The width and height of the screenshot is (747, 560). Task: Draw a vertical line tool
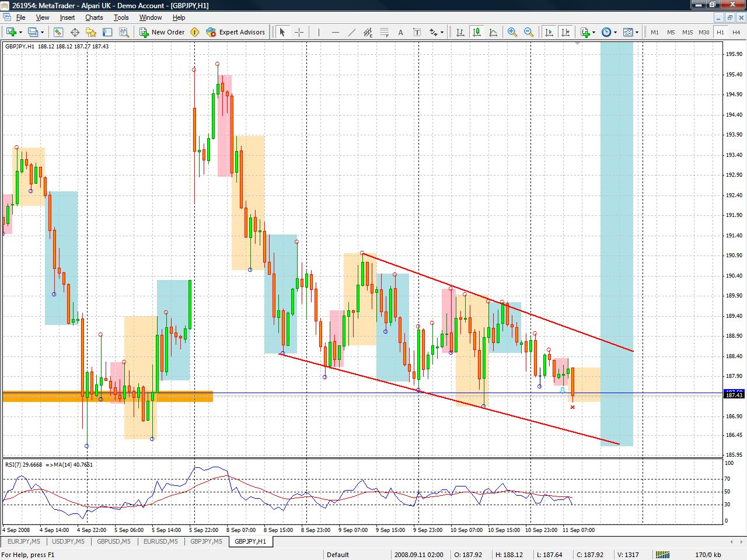tap(319, 32)
